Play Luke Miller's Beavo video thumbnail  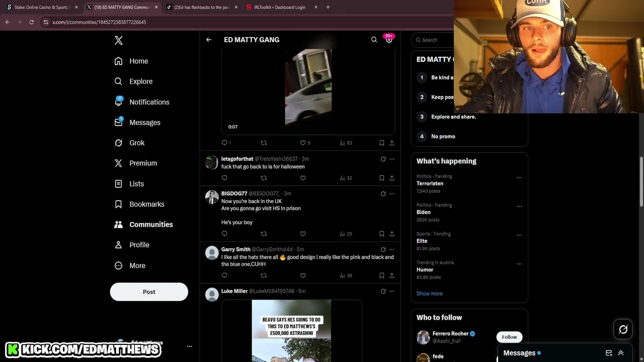[x=291, y=331]
